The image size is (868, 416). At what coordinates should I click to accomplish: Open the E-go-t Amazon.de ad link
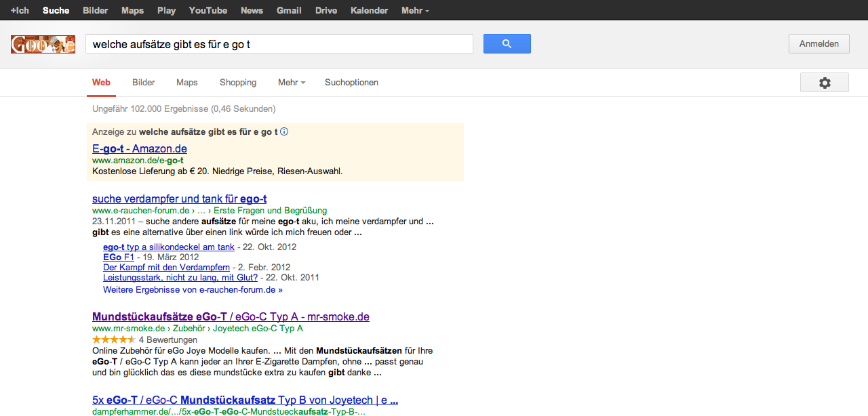click(x=139, y=148)
